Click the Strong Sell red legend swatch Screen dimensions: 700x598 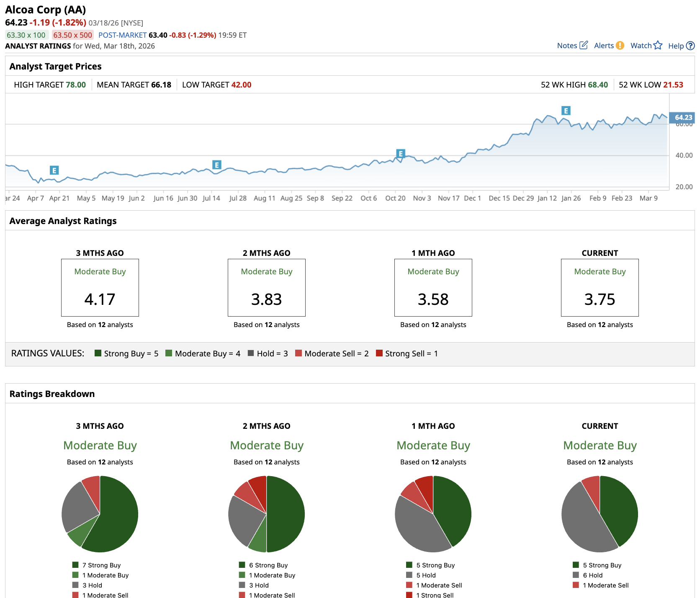pyautogui.click(x=379, y=353)
